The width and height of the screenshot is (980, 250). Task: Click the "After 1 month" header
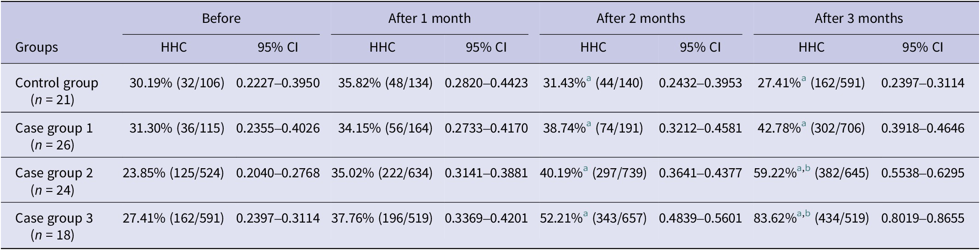tap(429, 18)
